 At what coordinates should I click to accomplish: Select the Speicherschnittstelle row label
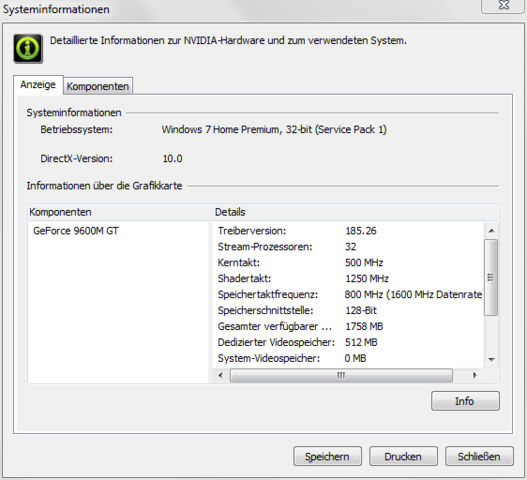click(266, 310)
